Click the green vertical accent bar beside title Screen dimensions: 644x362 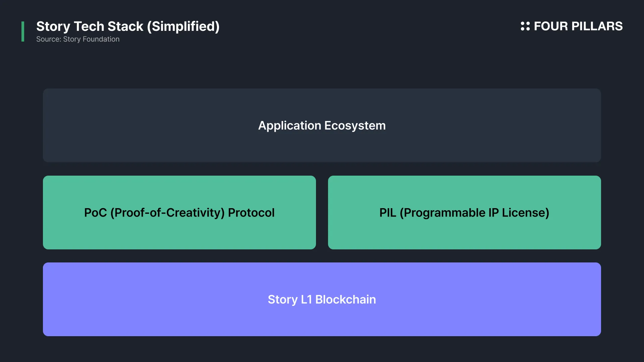(23, 32)
